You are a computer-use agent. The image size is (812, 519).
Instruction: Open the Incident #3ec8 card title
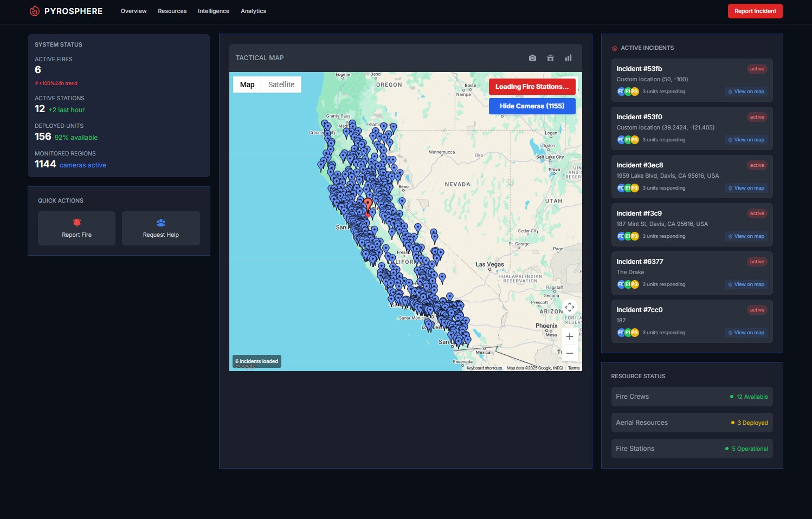pos(640,165)
